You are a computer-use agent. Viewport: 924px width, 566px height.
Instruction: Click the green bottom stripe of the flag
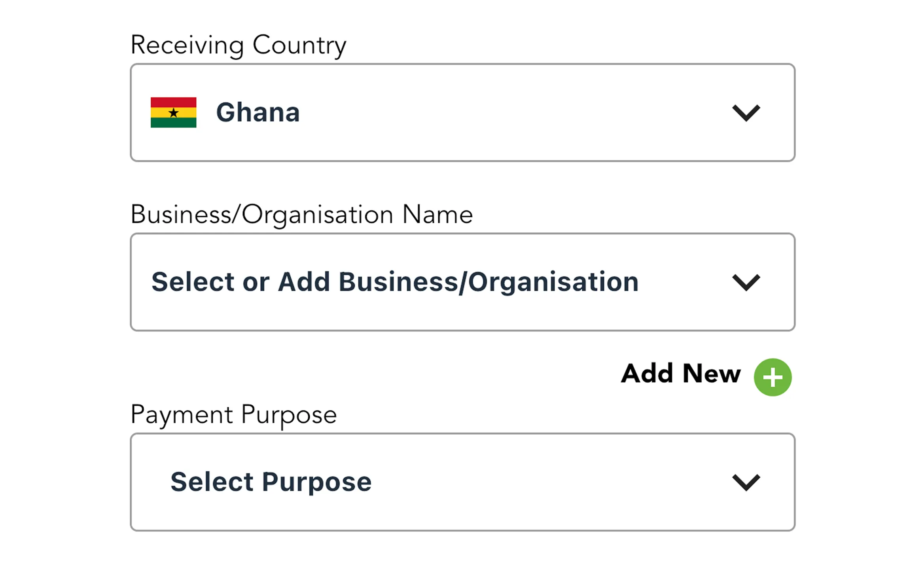coord(173,123)
